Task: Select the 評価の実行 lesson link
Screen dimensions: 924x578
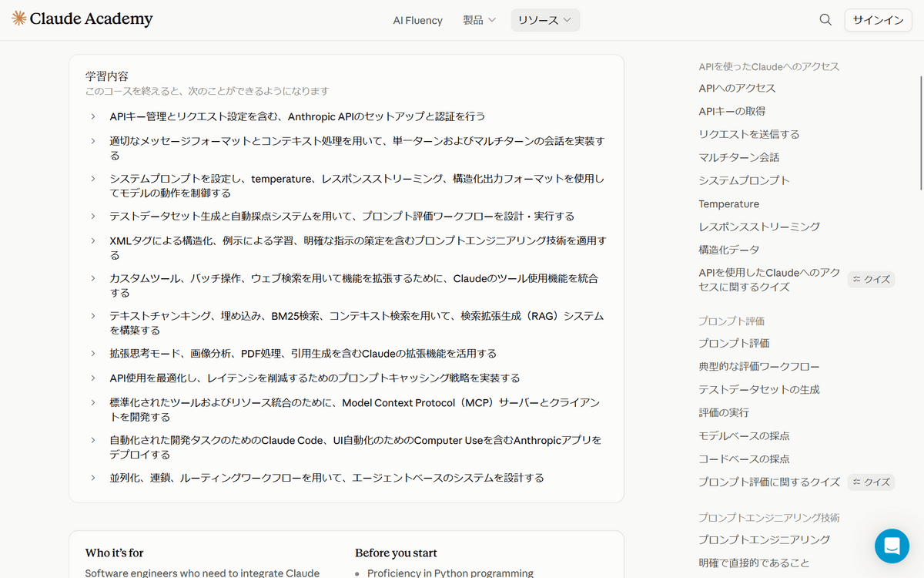Action: [x=724, y=412]
